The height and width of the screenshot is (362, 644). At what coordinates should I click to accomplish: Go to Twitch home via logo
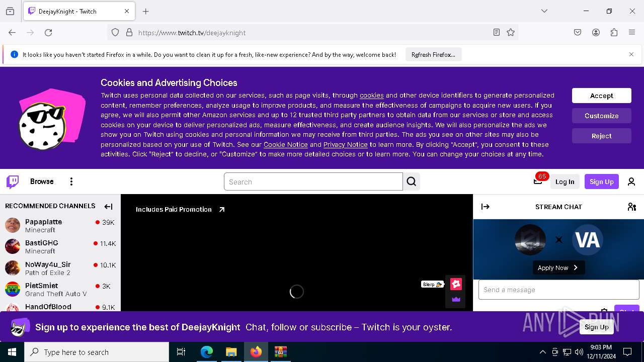[13, 182]
